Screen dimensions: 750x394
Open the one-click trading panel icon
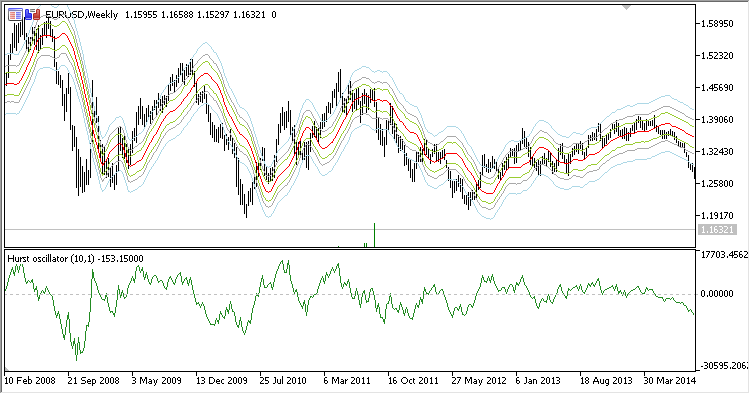(x=15, y=15)
